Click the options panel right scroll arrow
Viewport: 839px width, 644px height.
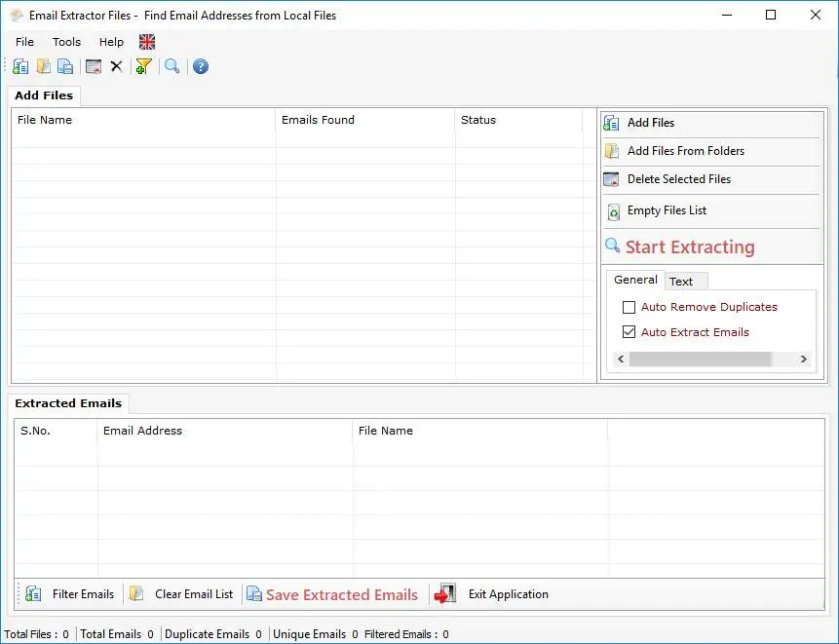[x=803, y=359]
